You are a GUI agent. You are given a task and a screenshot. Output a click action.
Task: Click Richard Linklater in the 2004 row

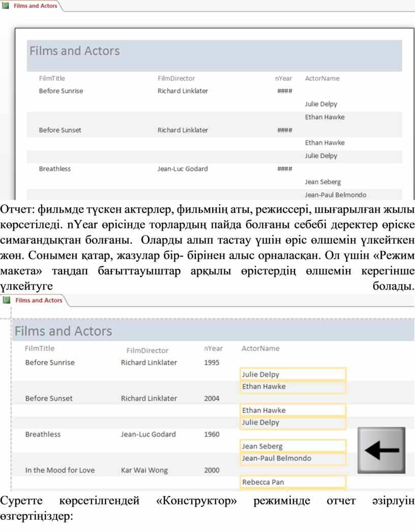(149, 398)
